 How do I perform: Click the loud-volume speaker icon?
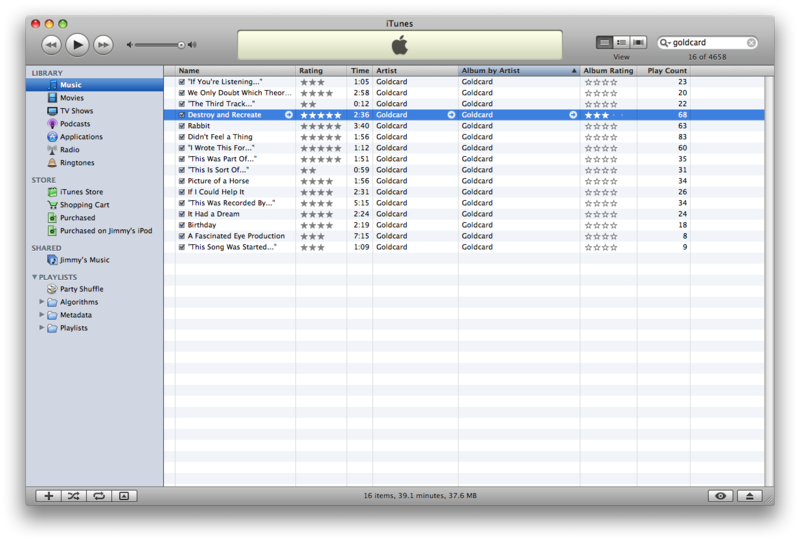(192, 45)
